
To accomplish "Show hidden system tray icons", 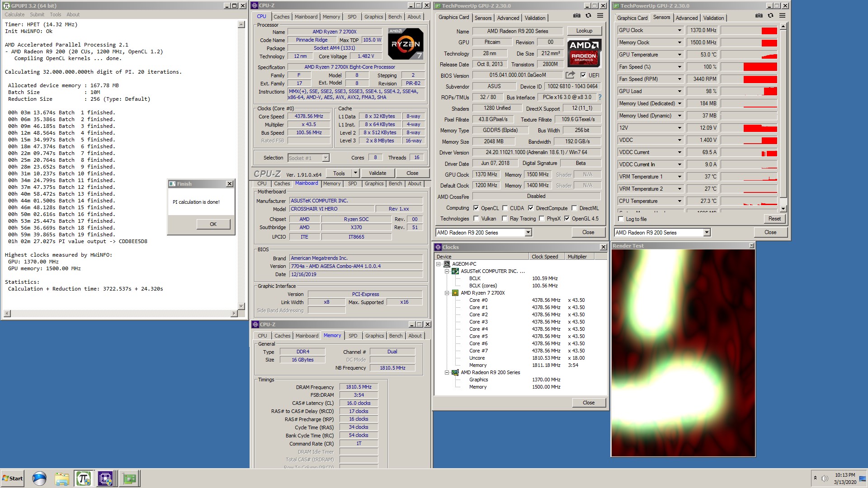I will tap(815, 478).
